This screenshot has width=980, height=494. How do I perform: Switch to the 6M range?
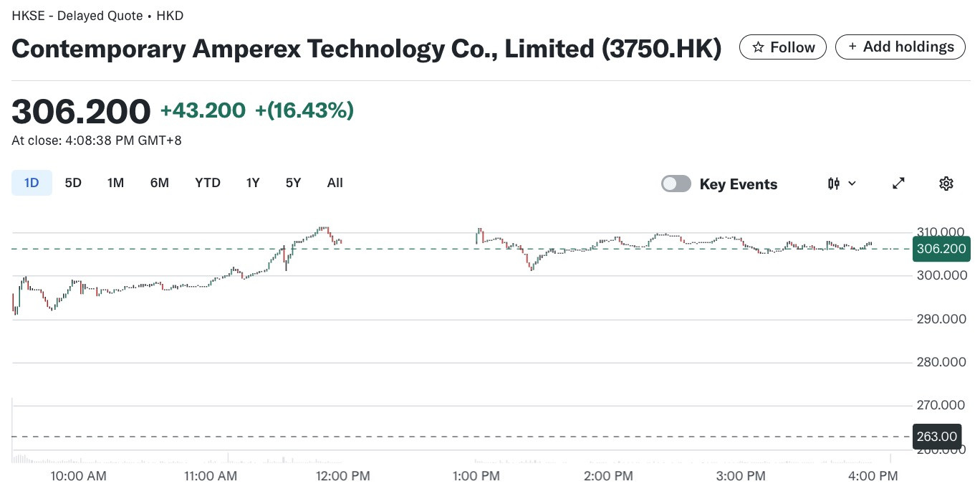pos(160,183)
